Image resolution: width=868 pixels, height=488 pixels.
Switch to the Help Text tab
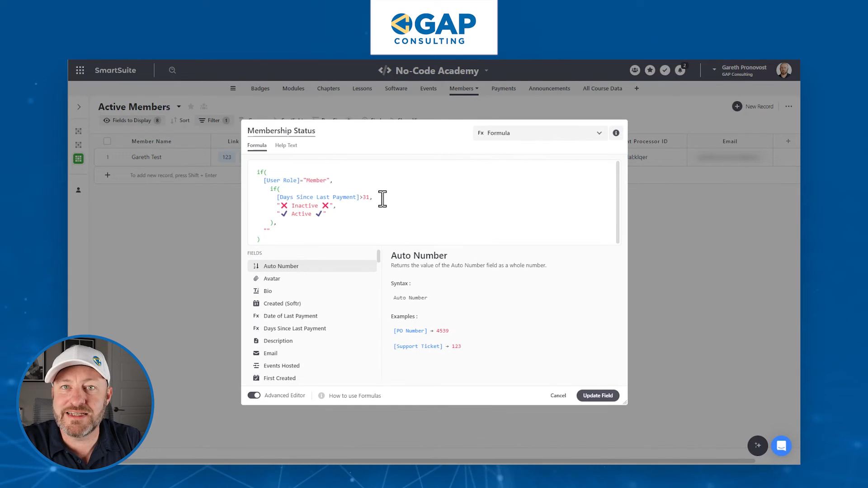tap(286, 145)
